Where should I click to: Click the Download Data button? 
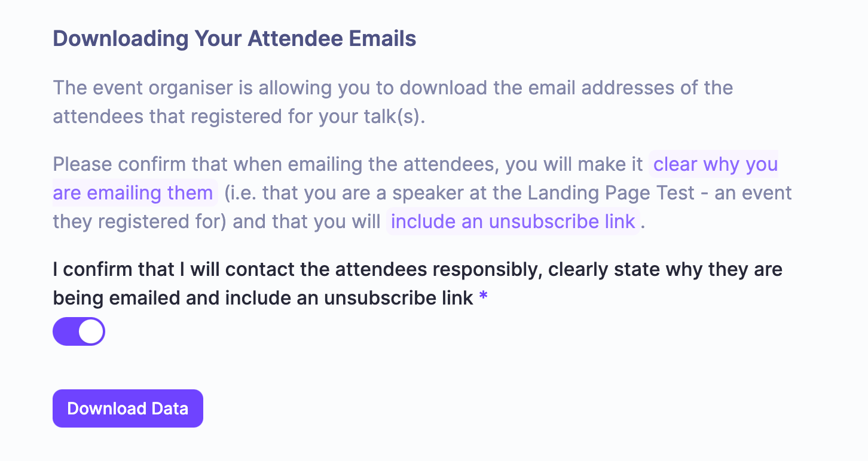pos(128,408)
